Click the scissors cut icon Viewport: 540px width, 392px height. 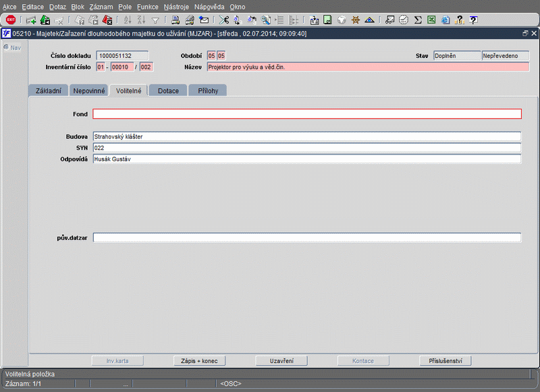pyautogui.click(x=224, y=20)
